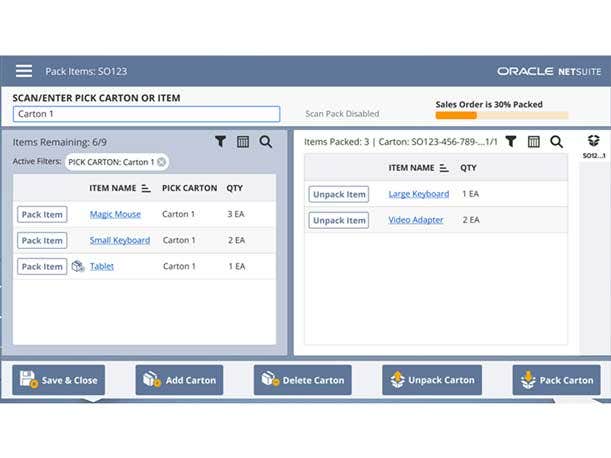Click Pack Item for Magic Mouse

[x=42, y=214]
